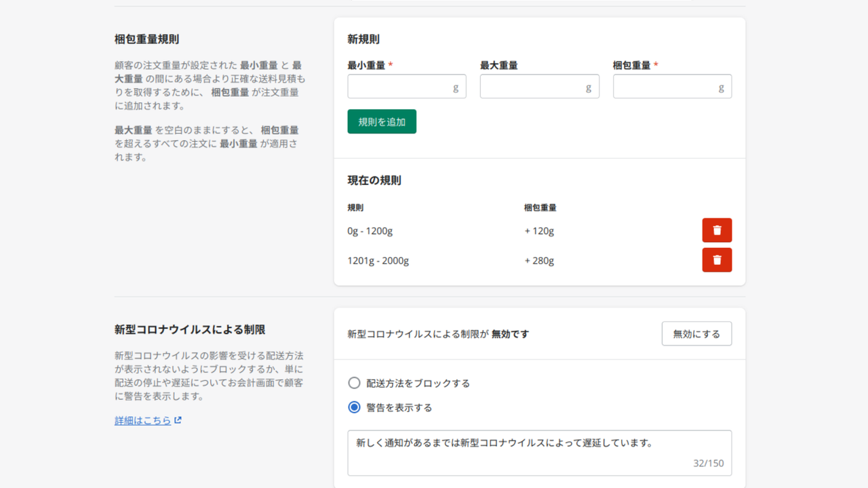The image size is (868, 488).
Task: Click the 最大重量 input field
Action: click(x=539, y=87)
